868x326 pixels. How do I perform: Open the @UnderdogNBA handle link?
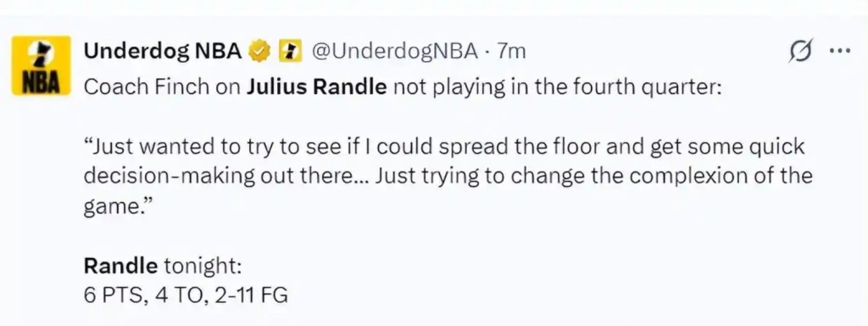click(394, 52)
